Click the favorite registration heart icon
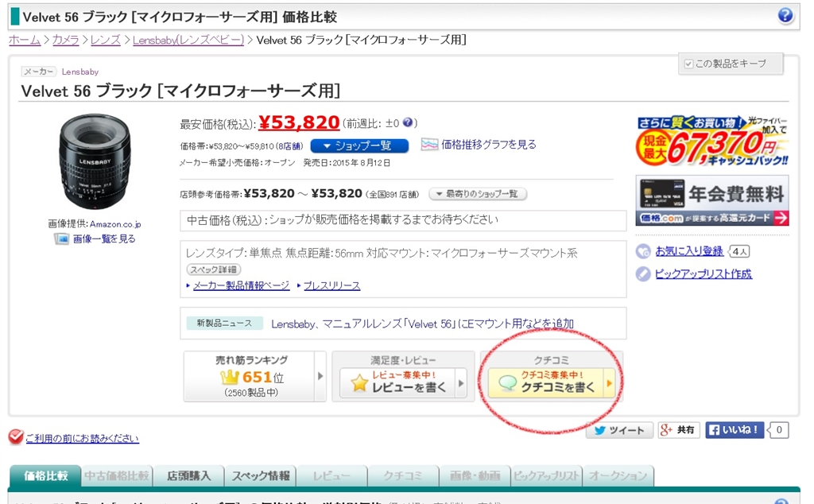This screenshot has height=504, width=814. [x=643, y=251]
